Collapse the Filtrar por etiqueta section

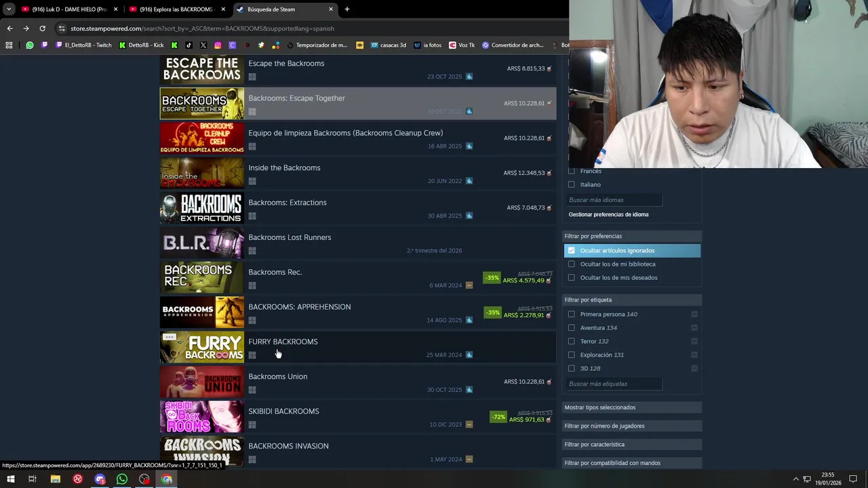coord(632,300)
